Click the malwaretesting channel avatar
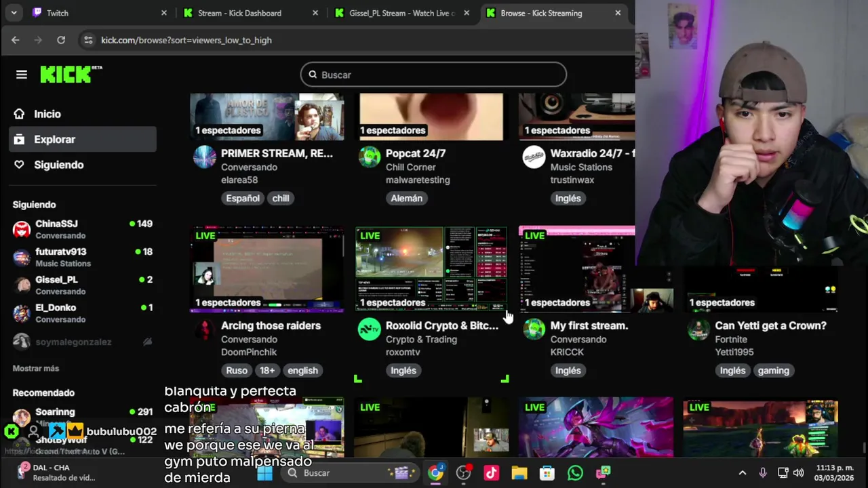Viewport: 868px width, 488px height. 370,157
